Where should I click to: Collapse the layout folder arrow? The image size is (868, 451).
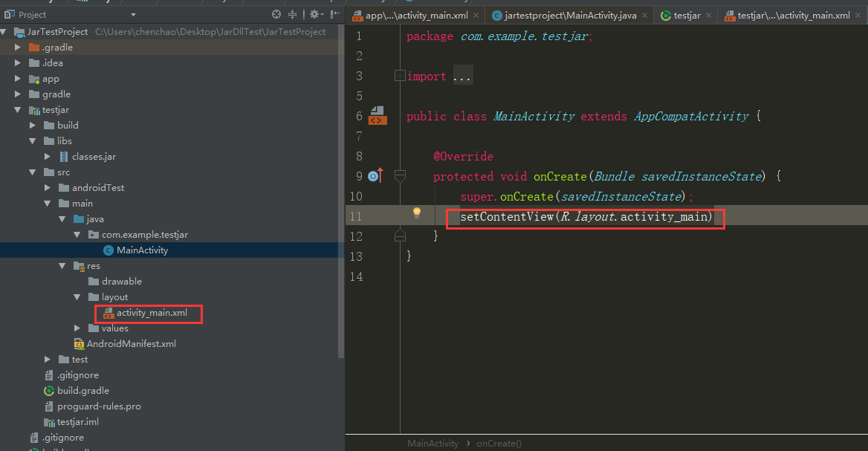(77, 297)
